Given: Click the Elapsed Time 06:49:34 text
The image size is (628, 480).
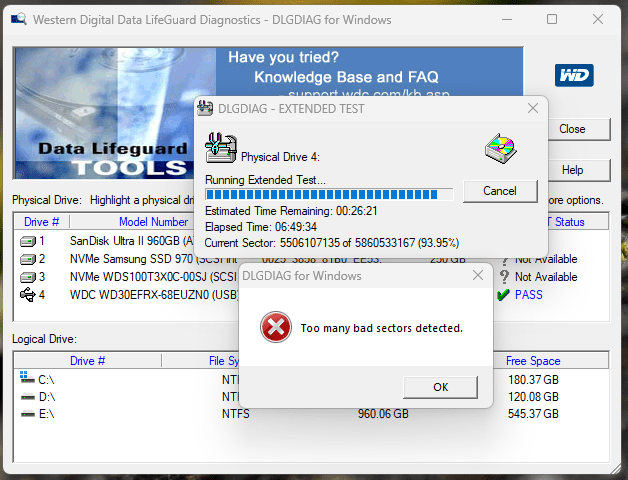Looking at the screenshot, I should (x=261, y=227).
